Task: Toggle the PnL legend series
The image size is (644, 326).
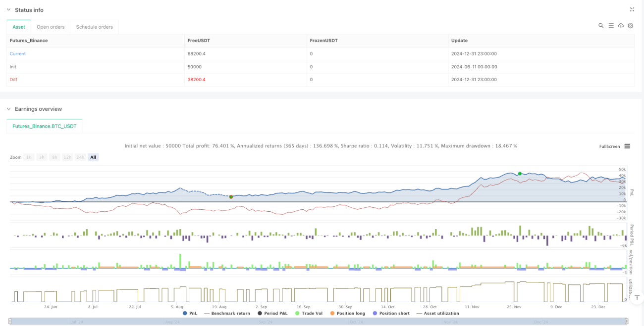Action: click(x=191, y=313)
